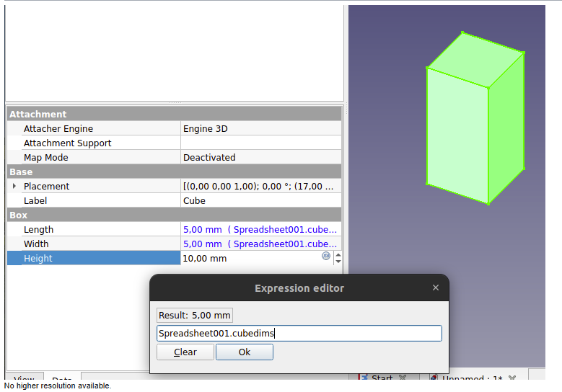Click the Attachment Support value cell
This screenshot has width=562, height=392.
[x=260, y=143]
